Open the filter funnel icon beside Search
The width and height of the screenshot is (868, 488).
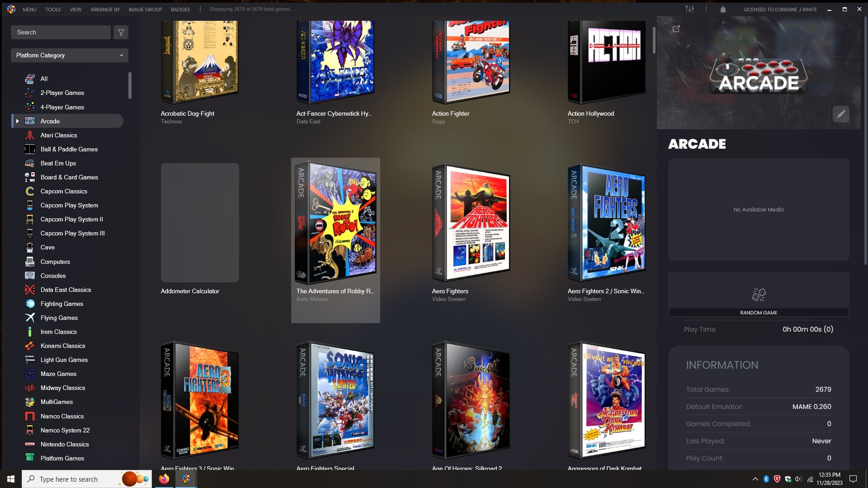tap(121, 32)
